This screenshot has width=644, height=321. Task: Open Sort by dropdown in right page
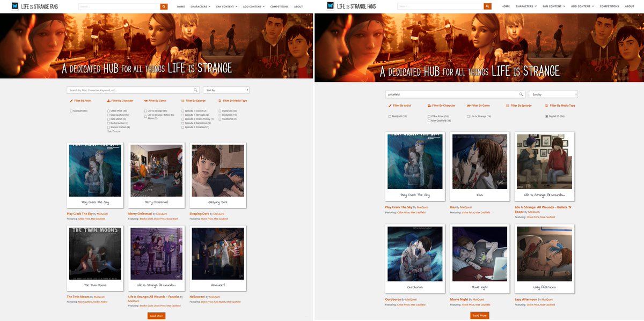(553, 94)
